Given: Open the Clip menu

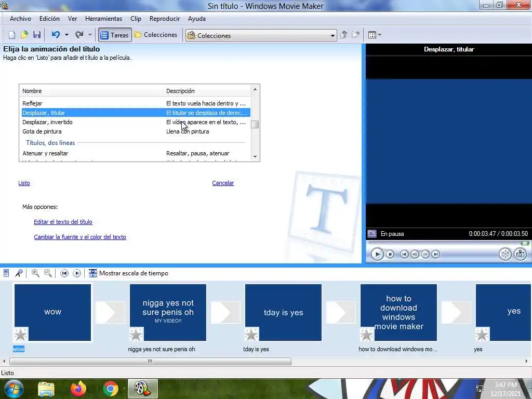Looking at the screenshot, I should click(136, 19).
